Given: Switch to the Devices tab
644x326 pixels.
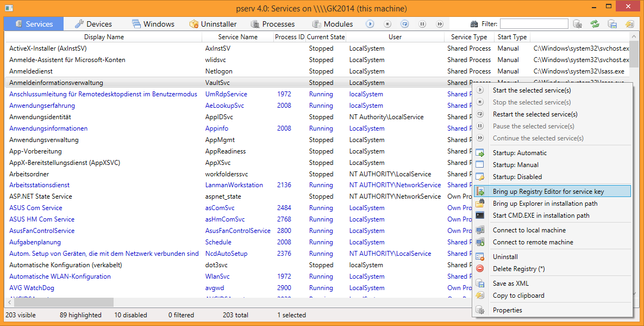Looking at the screenshot, I should point(93,24).
